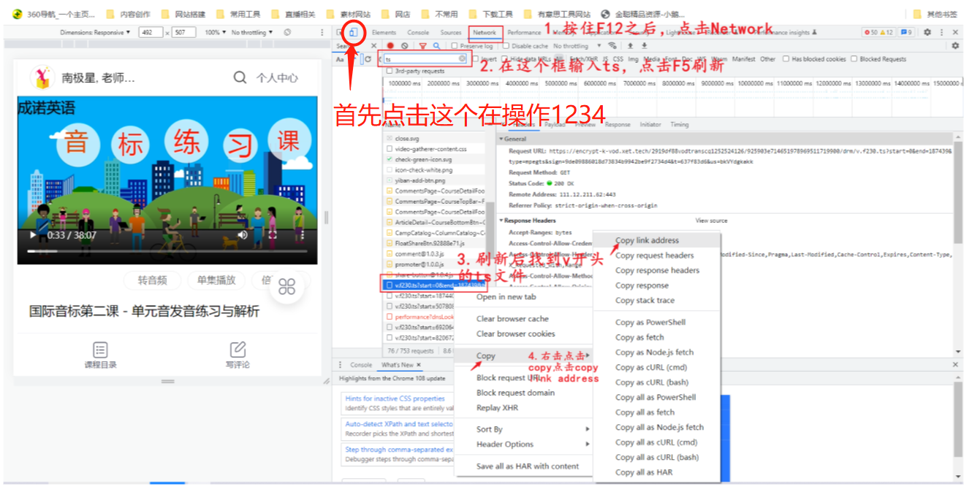Seek the video progress bar
The width and height of the screenshot is (980, 495).
pyautogui.click(x=167, y=251)
